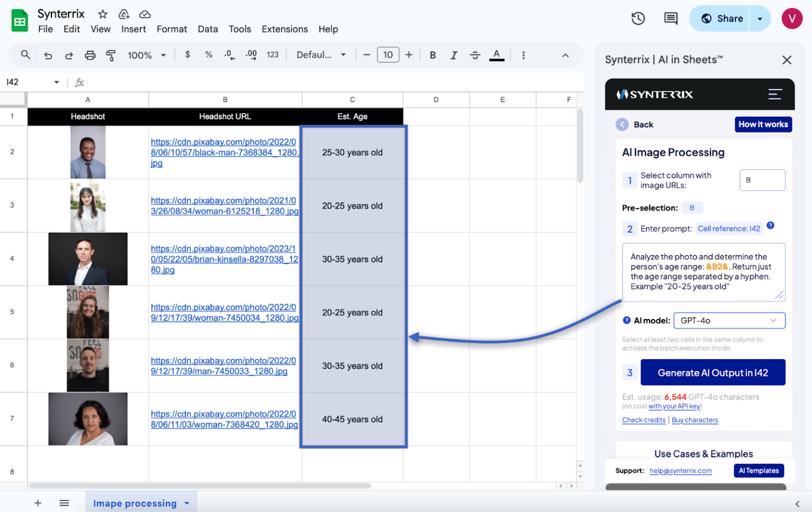812x512 pixels.
Task: Expand the Imape processing sheet tab menu
Action: [x=186, y=503]
